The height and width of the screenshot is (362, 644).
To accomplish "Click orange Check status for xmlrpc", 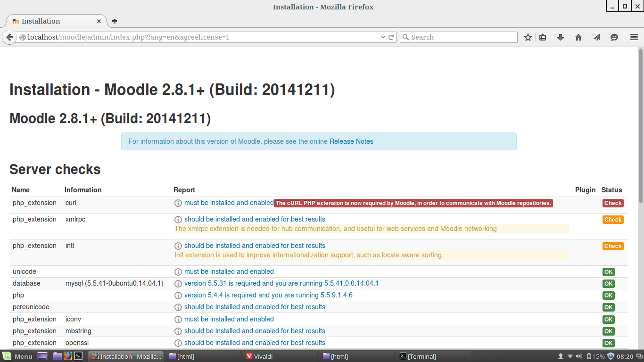I will pos(613,220).
